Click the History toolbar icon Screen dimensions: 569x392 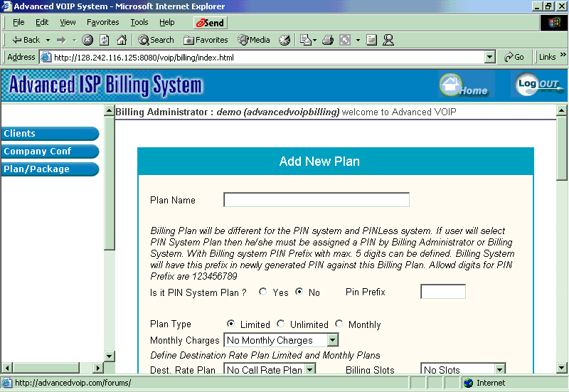pyautogui.click(x=284, y=40)
